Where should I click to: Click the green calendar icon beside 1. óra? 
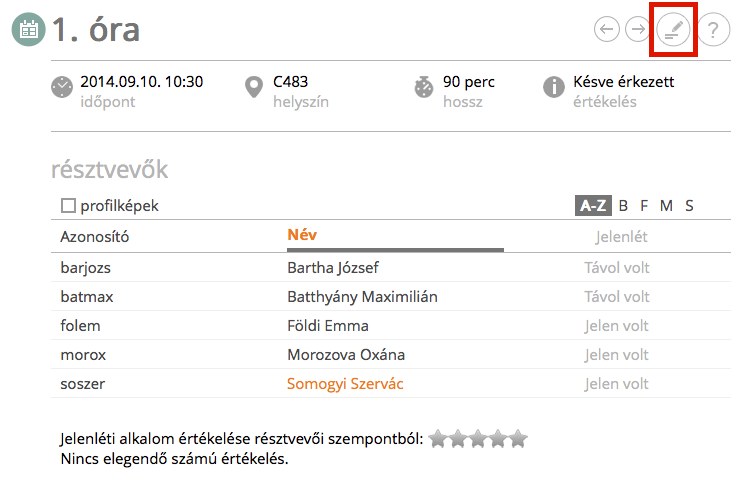click(x=29, y=30)
